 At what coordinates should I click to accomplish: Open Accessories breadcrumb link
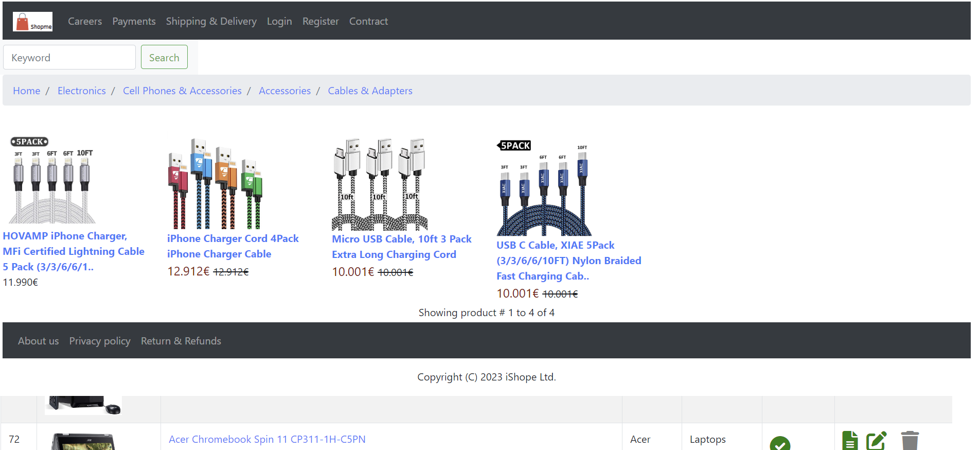point(284,91)
